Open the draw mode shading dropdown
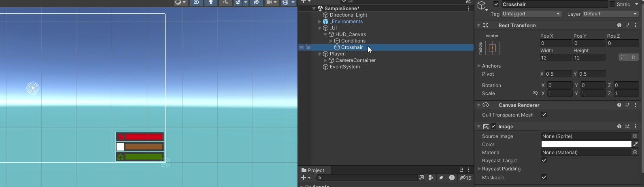Viewport: 644px width, 187px height. [181, 2]
